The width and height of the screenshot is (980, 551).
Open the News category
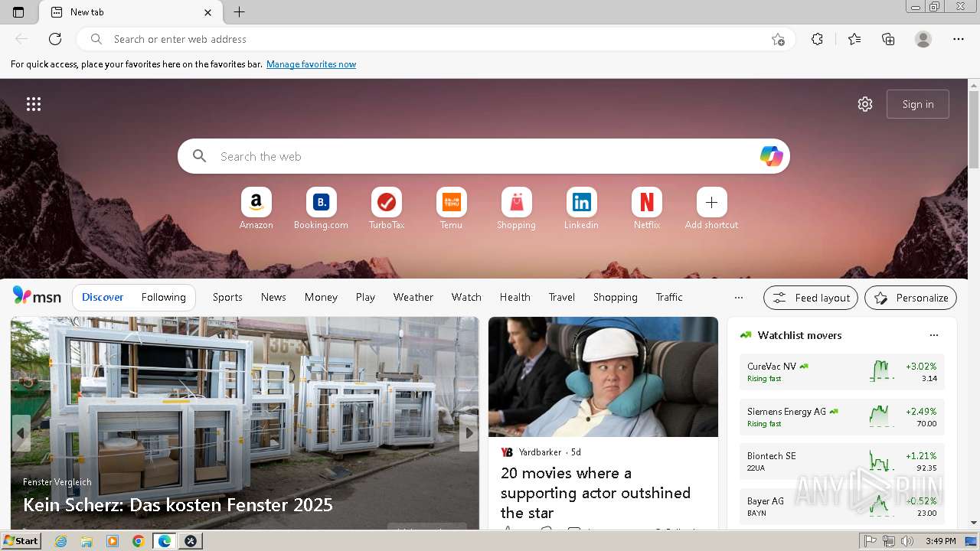(273, 297)
